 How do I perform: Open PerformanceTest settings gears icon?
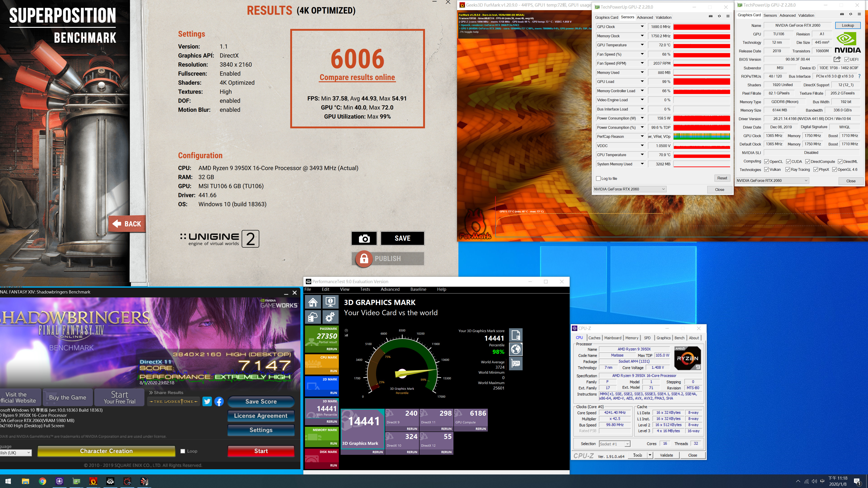coord(330,317)
